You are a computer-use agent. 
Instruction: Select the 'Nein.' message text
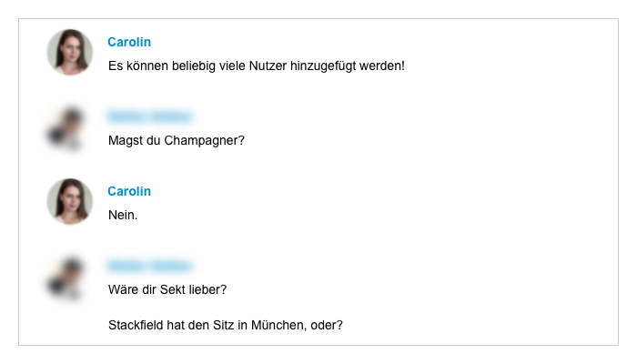[x=123, y=215]
